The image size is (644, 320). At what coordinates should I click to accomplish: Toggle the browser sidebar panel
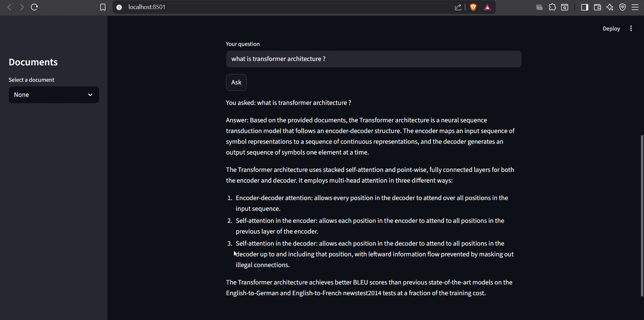pos(585,7)
